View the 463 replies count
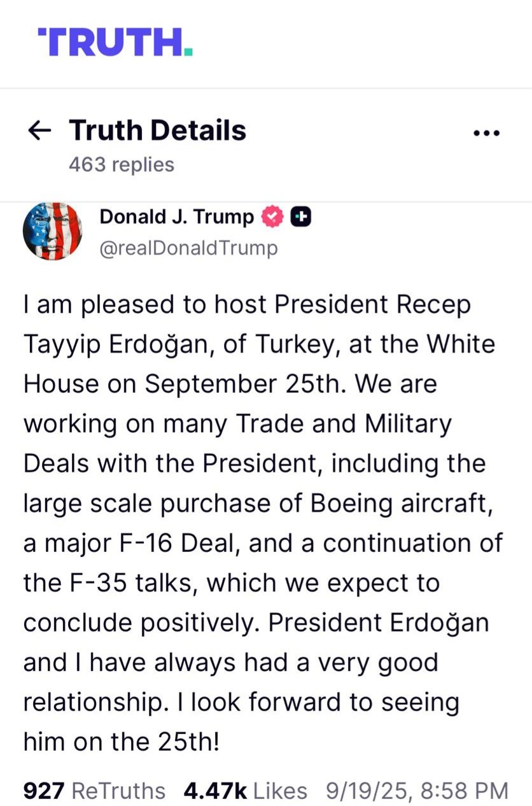This screenshot has height=806, width=532. (121, 164)
